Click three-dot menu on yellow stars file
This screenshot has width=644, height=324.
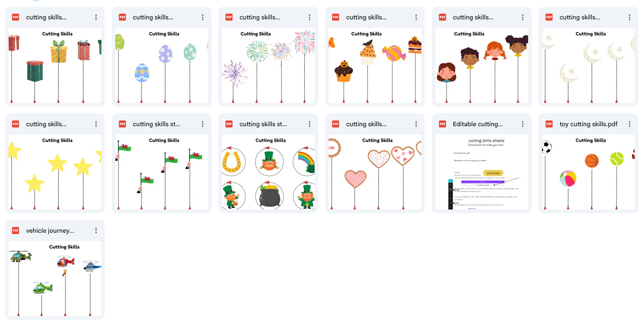[96, 124]
